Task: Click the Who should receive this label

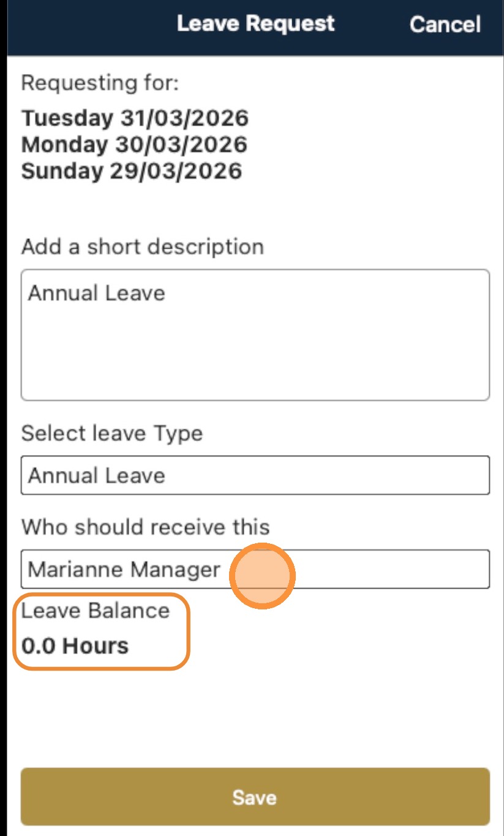Action: point(145,527)
